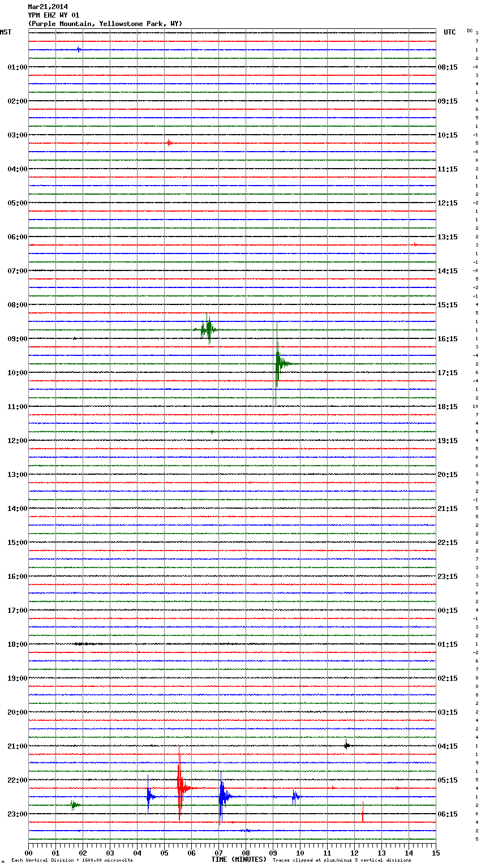
Task: Click the 15 minute tick label
Action: (x=436, y=853)
